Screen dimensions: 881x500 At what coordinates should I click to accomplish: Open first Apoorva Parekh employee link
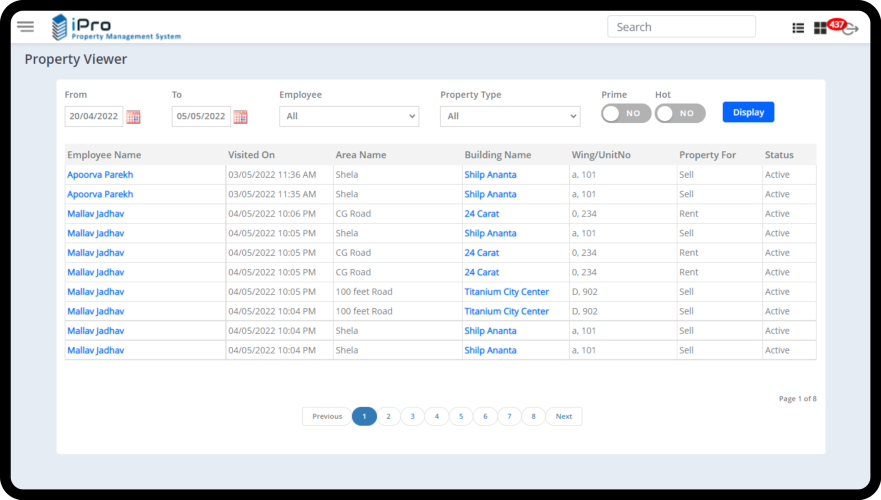pyautogui.click(x=100, y=175)
